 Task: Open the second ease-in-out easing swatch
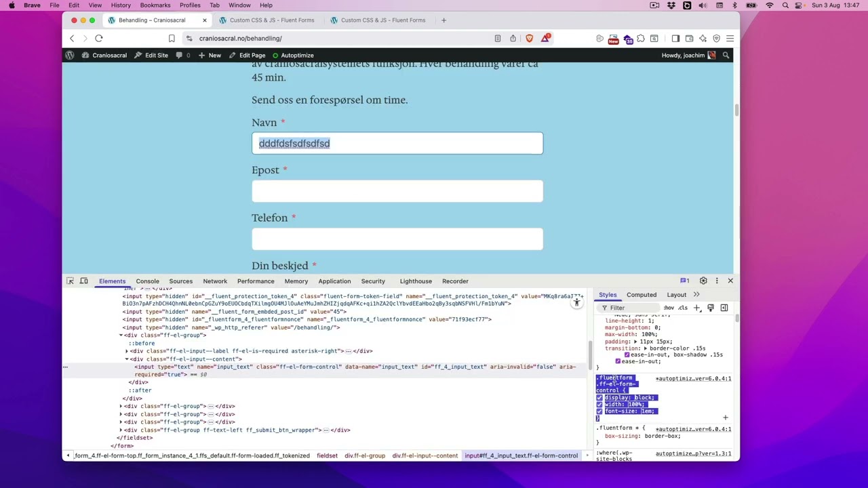pos(618,361)
